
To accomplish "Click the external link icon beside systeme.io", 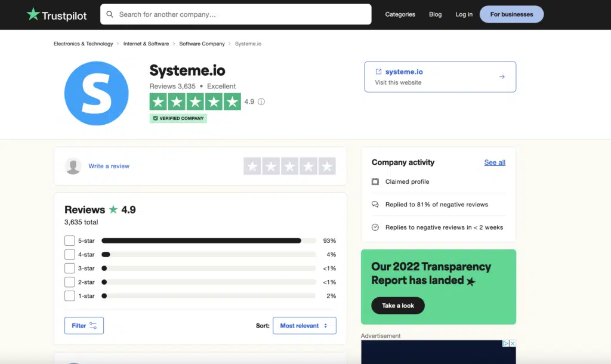I will pyautogui.click(x=378, y=72).
